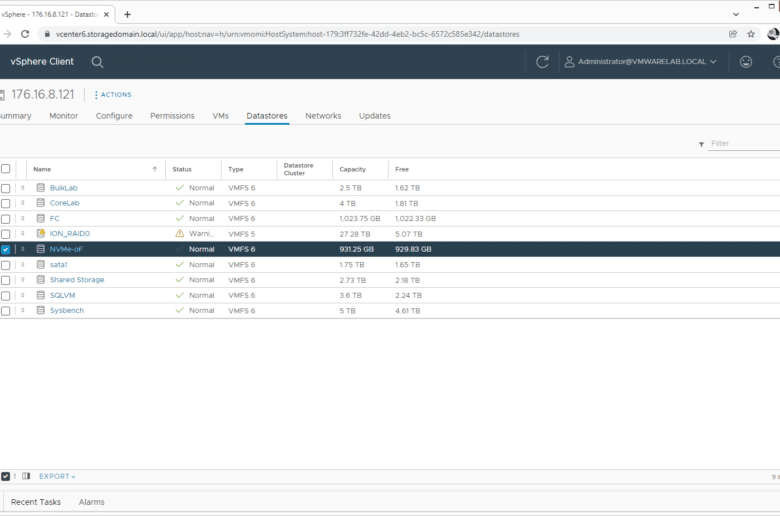Viewport: 780px width, 516px height.
Task: Open the Alarms panel
Action: coord(92,502)
